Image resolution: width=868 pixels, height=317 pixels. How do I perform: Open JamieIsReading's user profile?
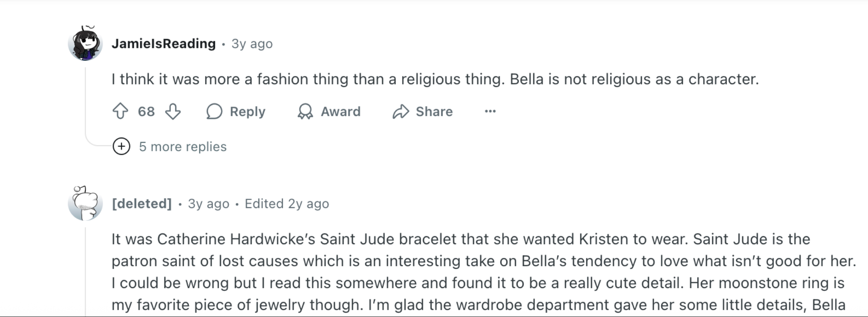tap(164, 43)
